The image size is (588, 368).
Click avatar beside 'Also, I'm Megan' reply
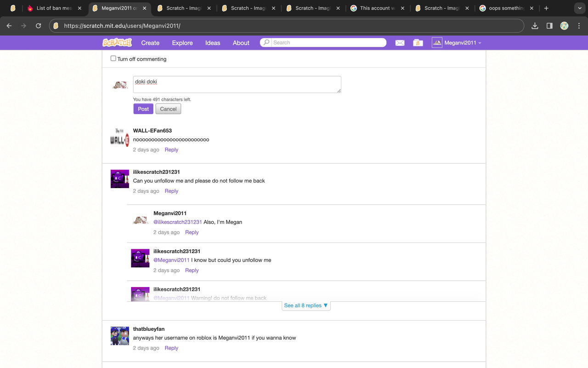(x=140, y=220)
